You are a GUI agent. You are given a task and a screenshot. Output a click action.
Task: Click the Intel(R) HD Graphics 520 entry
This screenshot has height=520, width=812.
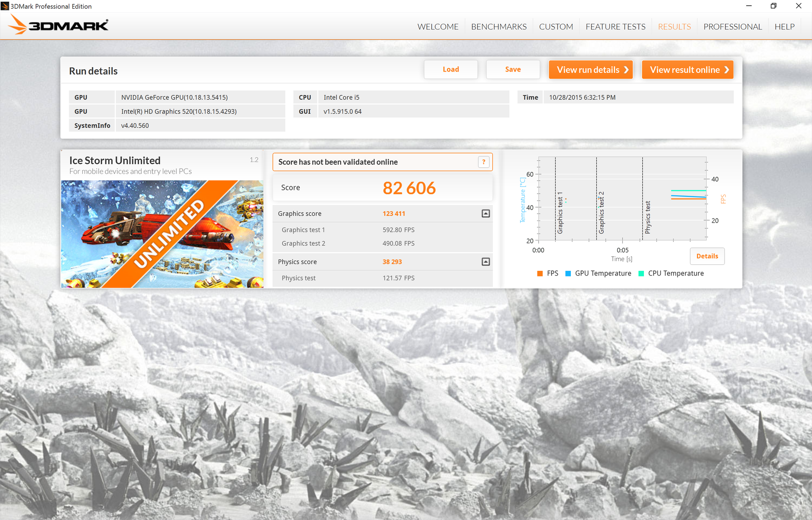click(179, 111)
